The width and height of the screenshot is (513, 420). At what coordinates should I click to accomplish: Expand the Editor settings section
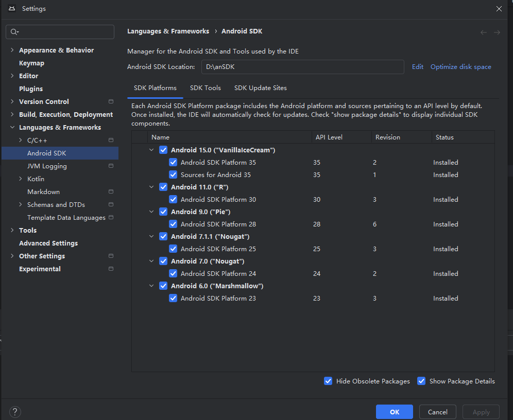coord(12,76)
